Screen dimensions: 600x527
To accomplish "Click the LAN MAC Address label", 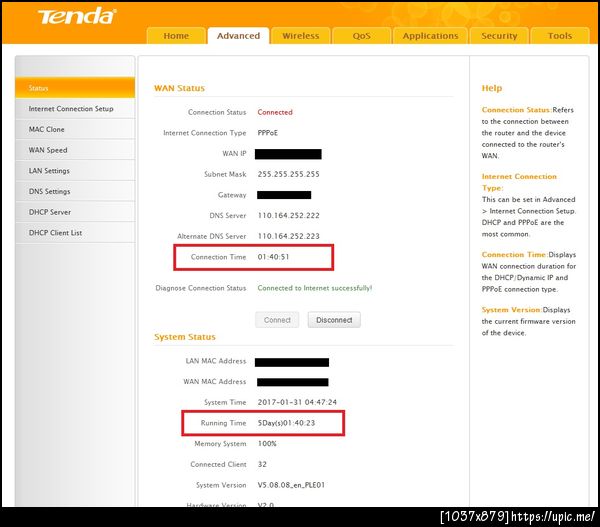I will [x=216, y=361].
